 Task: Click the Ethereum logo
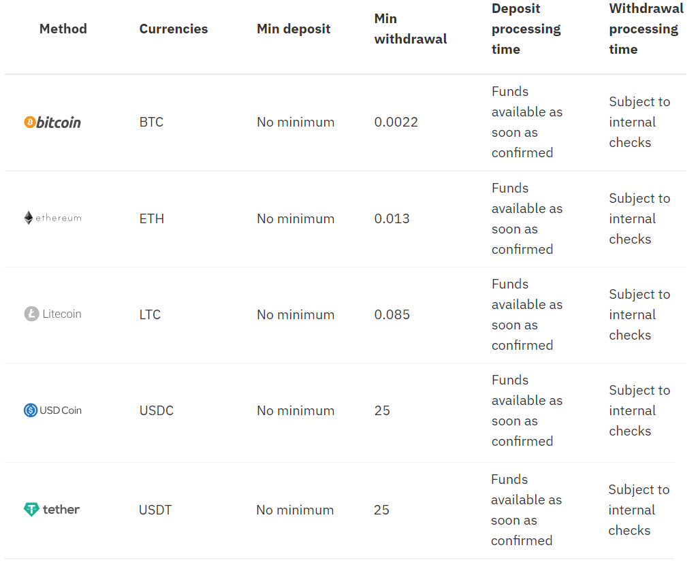[x=52, y=218]
